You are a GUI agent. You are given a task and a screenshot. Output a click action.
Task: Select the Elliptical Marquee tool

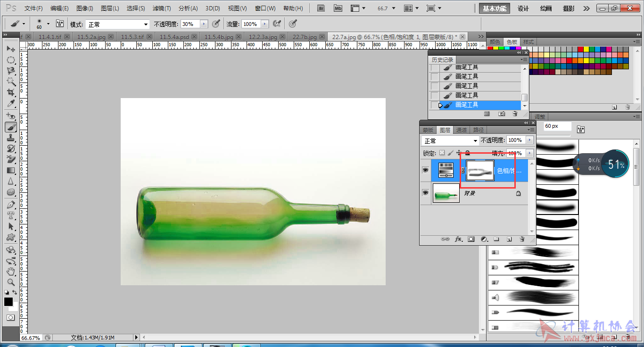pos(11,60)
